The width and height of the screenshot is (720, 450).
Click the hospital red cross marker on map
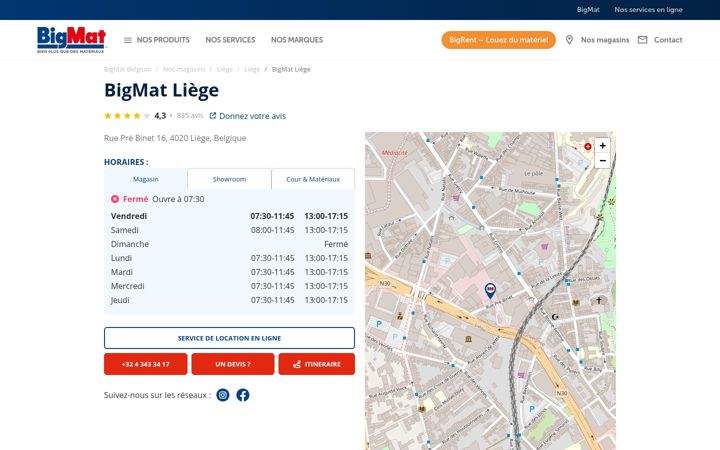click(x=587, y=146)
